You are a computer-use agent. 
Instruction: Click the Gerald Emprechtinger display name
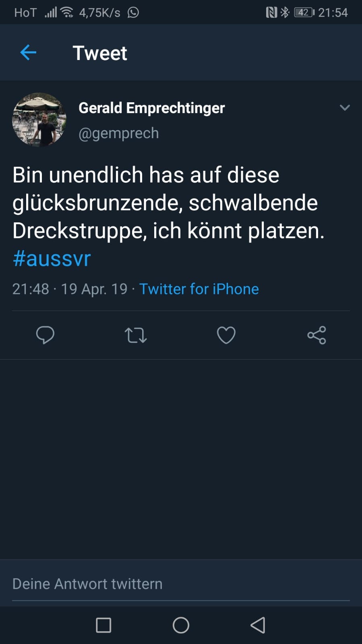[x=151, y=108]
